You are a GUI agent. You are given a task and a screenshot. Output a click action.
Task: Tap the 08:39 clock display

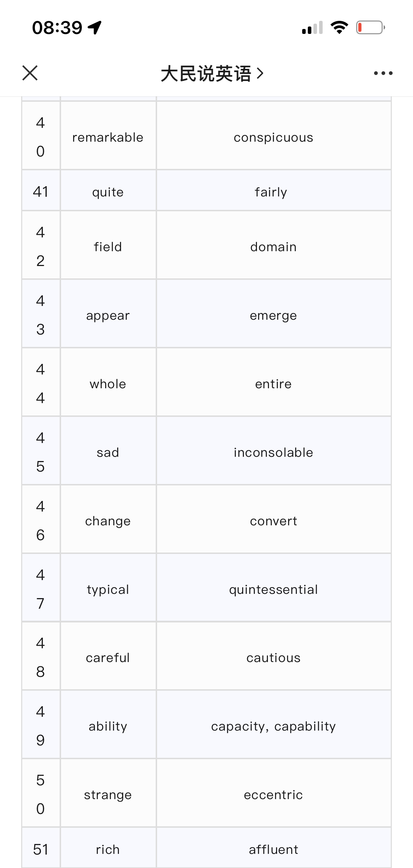pos(57,28)
